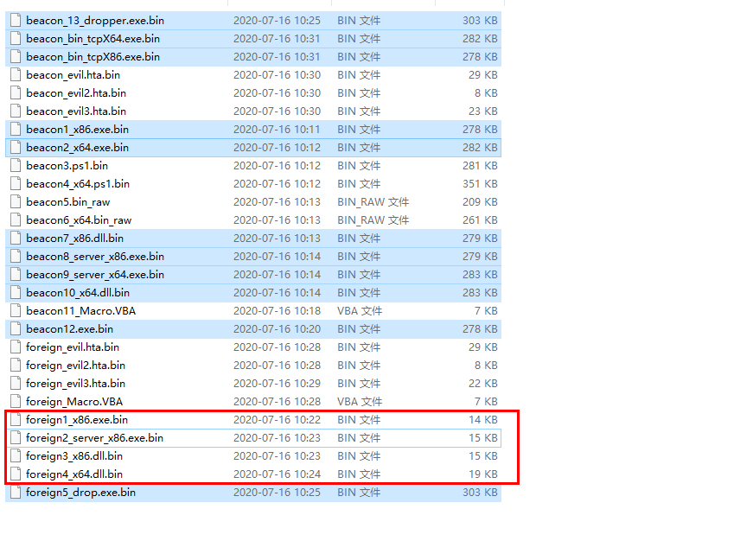Click the file icon of beacon5.bin_raw
The height and width of the screenshot is (560, 753).
click(x=16, y=201)
